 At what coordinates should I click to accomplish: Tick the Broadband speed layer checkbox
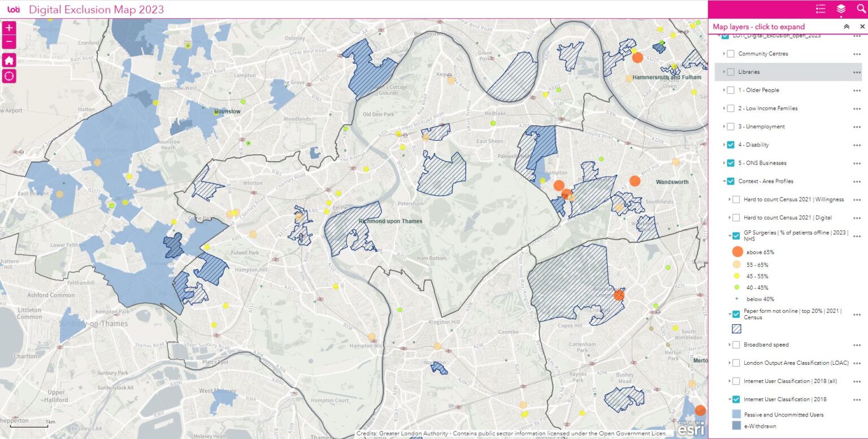(x=736, y=345)
